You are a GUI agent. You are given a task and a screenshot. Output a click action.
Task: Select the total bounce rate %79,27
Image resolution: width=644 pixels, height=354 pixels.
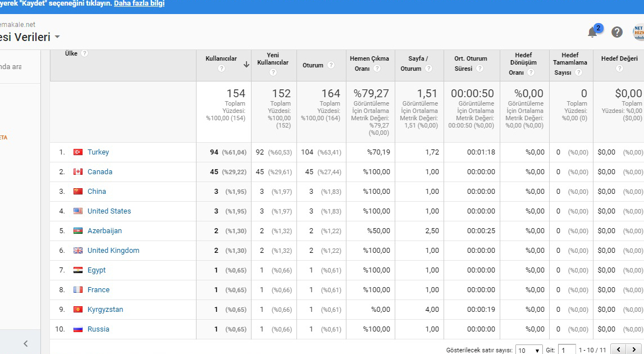pyautogui.click(x=371, y=94)
